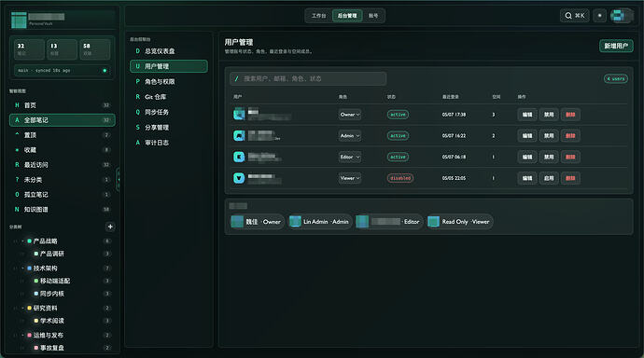The image size is (644, 358).
Task: Click the disabled status badge
Action: (400, 178)
